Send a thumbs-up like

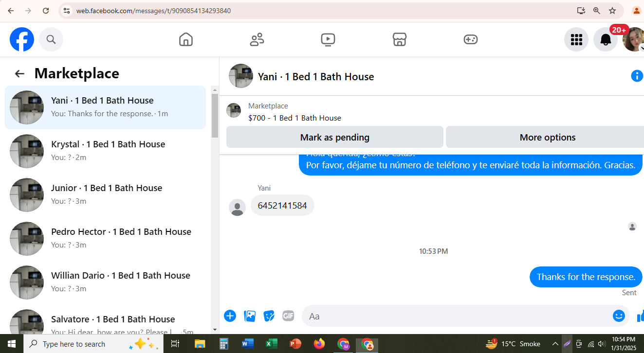pos(640,316)
